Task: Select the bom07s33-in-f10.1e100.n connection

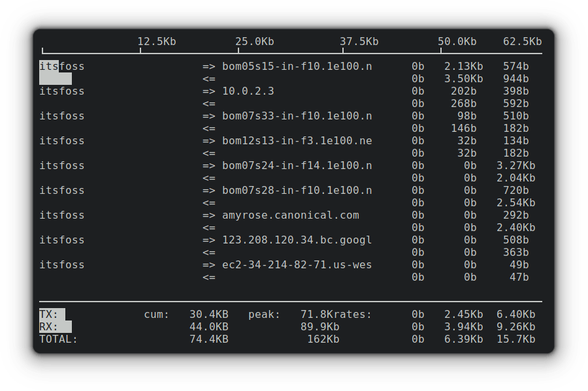Action: pyautogui.click(x=297, y=116)
